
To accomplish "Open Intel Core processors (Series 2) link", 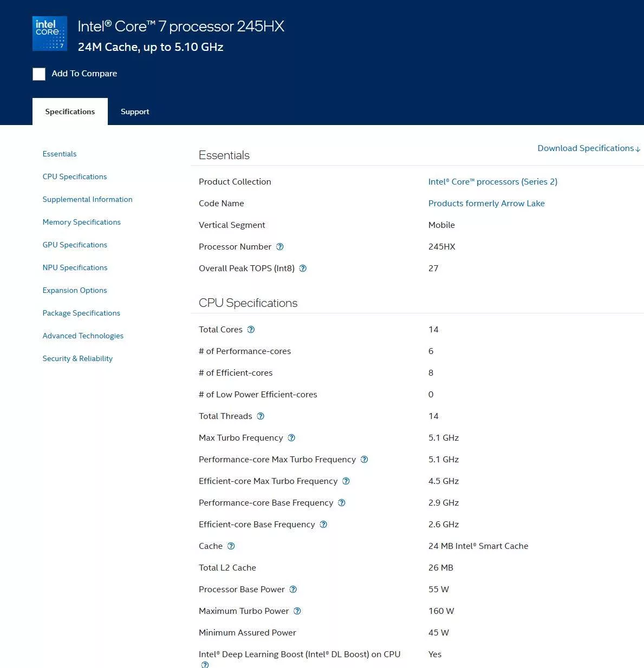I will (492, 182).
